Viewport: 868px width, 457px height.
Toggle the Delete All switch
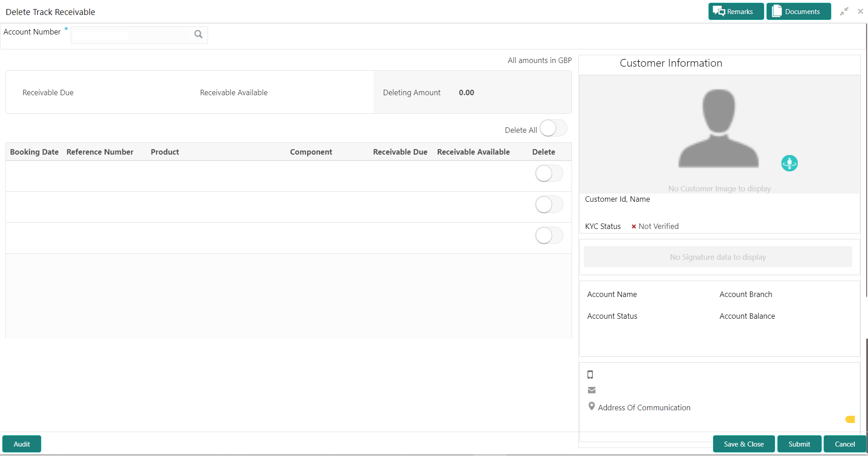(x=553, y=128)
